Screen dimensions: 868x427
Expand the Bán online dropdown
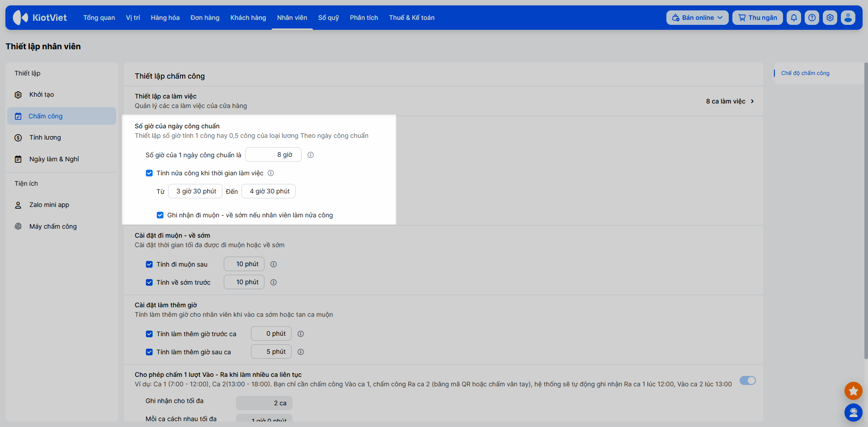click(697, 18)
